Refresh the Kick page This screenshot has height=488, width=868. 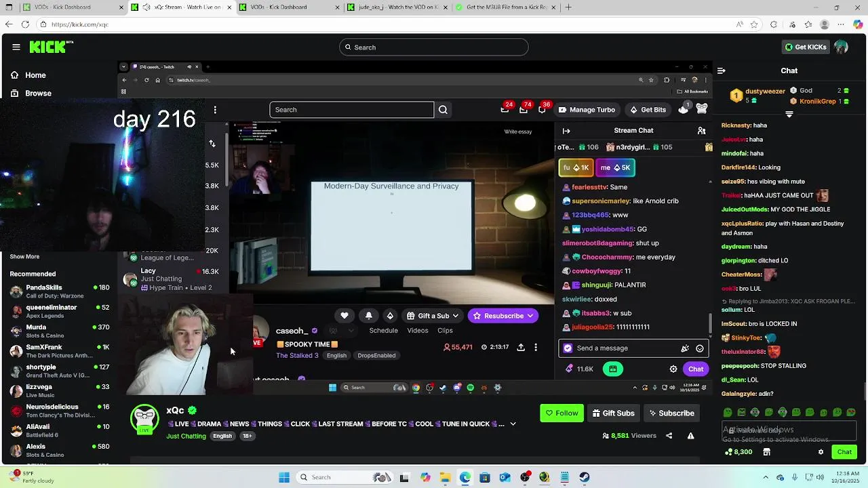tap(25, 24)
